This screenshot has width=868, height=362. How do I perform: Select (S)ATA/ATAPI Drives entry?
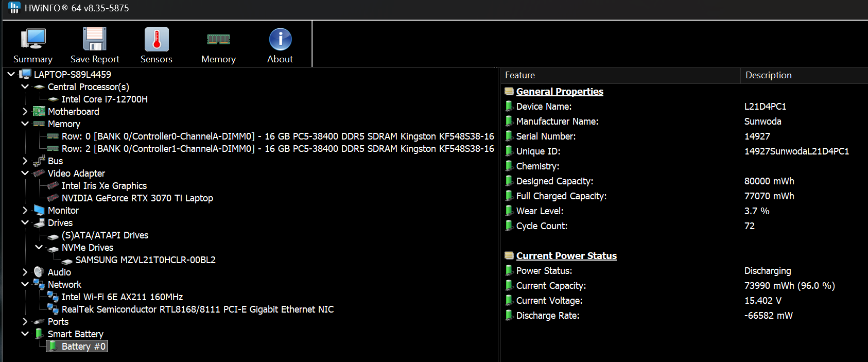[105, 235]
